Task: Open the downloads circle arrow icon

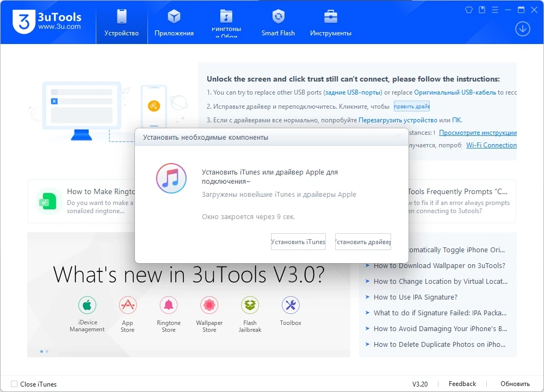Action: [522, 29]
